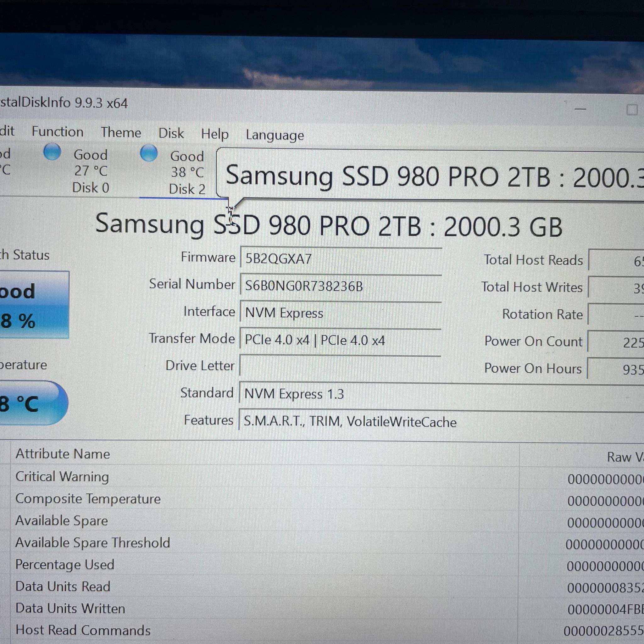Click Disk 2 blue status icon

point(149,153)
